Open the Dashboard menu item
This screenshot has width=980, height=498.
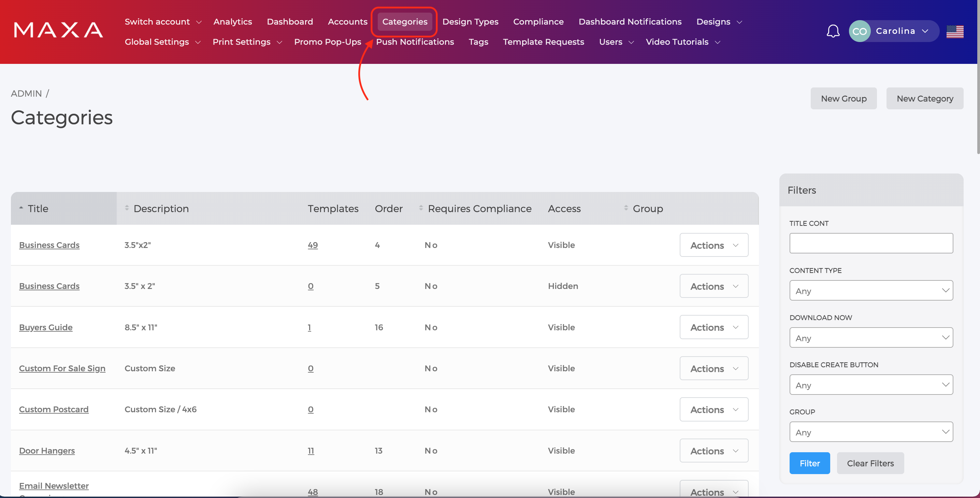pos(290,22)
